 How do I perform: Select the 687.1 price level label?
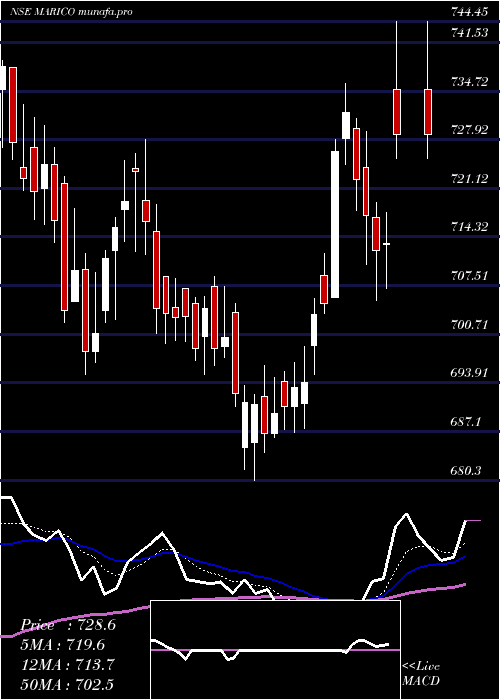tap(466, 421)
